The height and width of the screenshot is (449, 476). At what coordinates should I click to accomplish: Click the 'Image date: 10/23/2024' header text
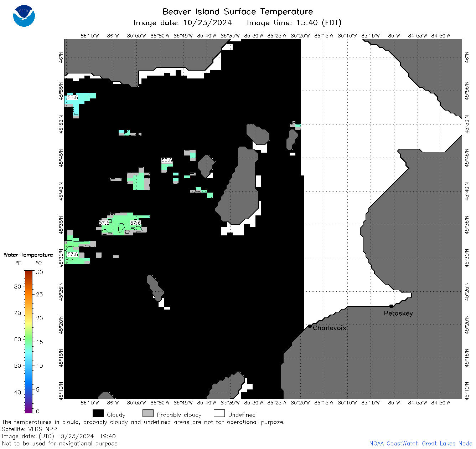[x=182, y=23]
